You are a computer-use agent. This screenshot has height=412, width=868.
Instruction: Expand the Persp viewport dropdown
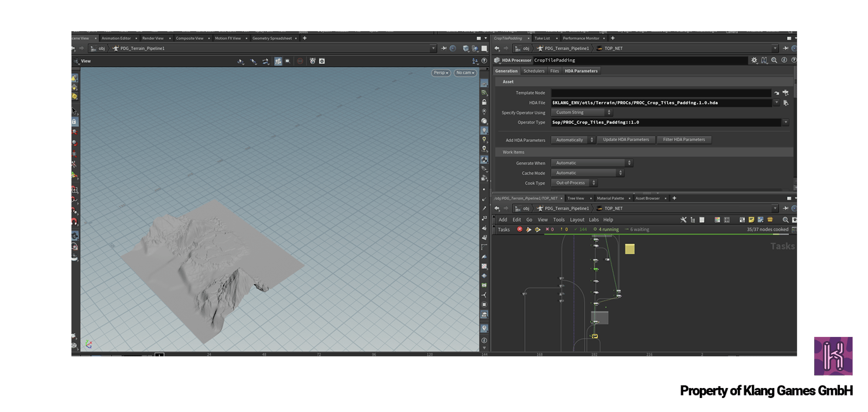pos(441,73)
